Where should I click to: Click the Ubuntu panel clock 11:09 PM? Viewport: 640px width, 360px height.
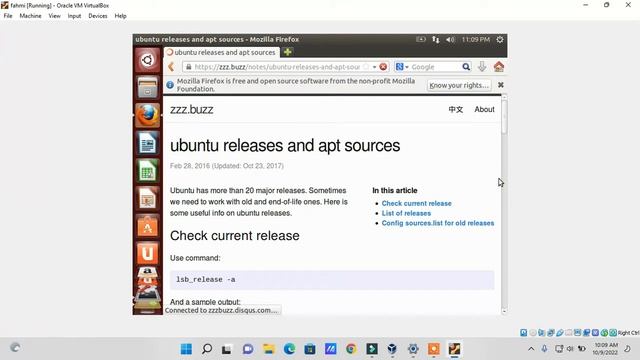[x=476, y=40]
